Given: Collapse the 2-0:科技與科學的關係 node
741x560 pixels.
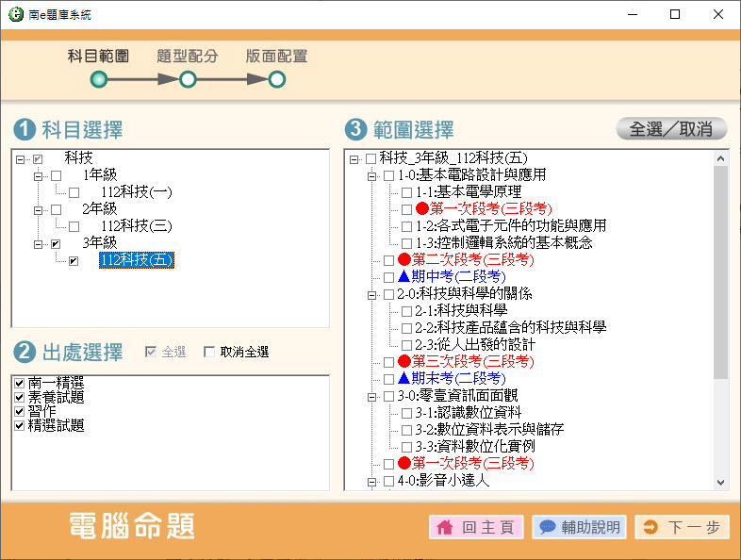Looking at the screenshot, I should pos(371,294).
